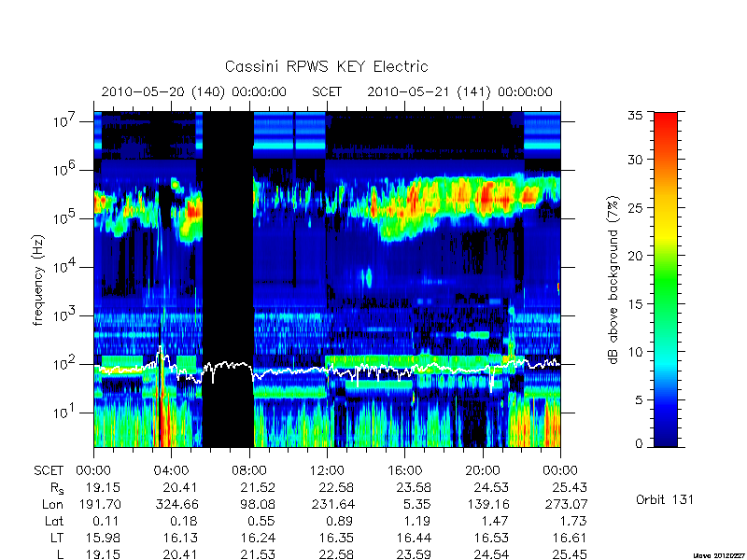
Task: Click the "frequency (Hz)" y-axis label
Action: point(38,280)
